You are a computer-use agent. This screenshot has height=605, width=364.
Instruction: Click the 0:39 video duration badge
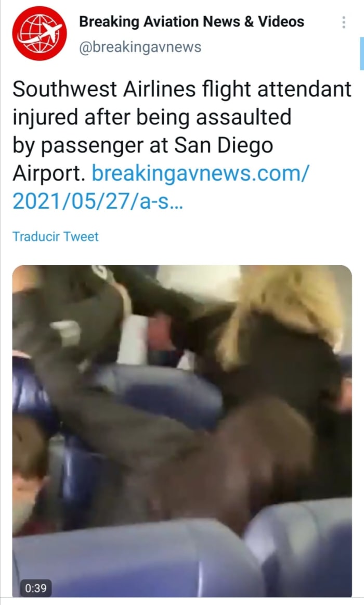[x=36, y=588]
